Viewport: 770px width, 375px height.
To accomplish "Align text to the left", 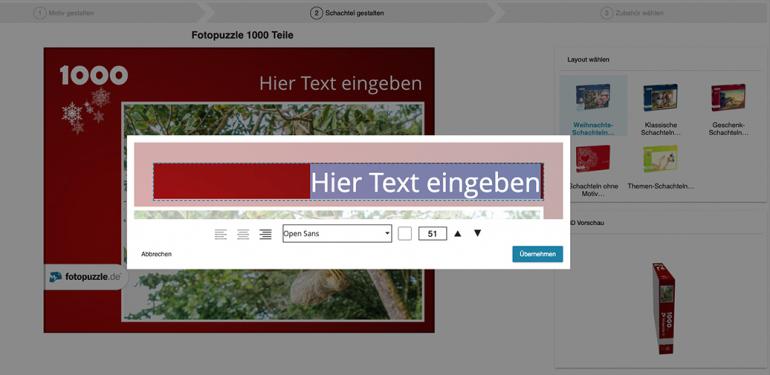I will [220, 234].
